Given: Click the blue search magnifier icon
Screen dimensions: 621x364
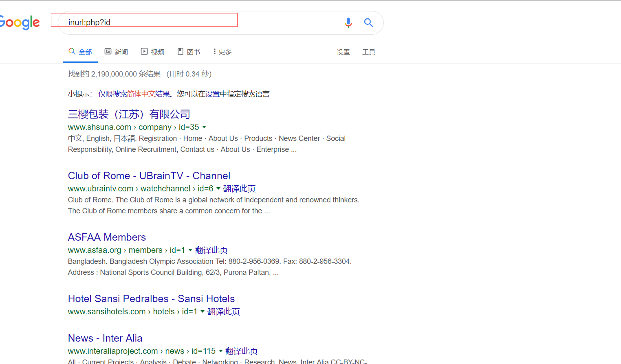Looking at the screenshot, I should pyautogui.click(x=368, y=23).
